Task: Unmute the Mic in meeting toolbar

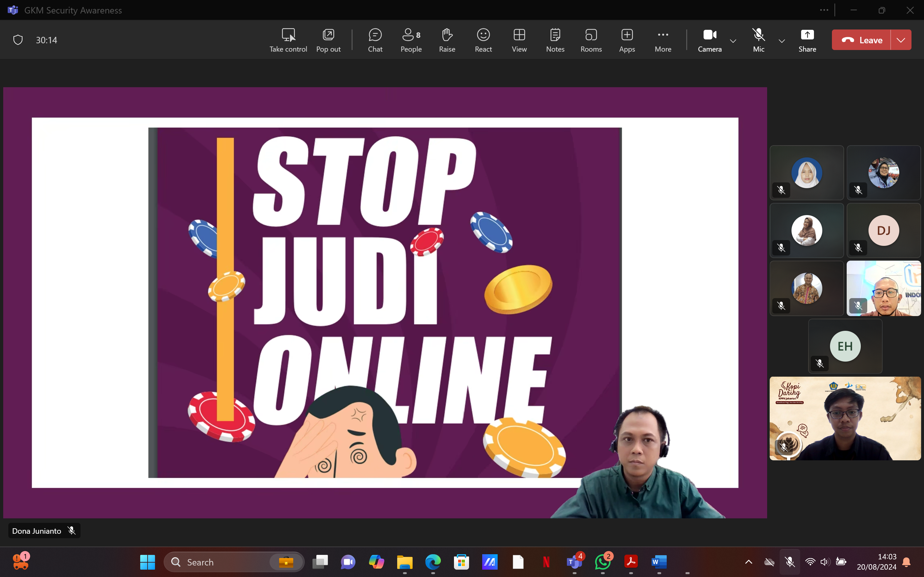Action: pos(758,40)
